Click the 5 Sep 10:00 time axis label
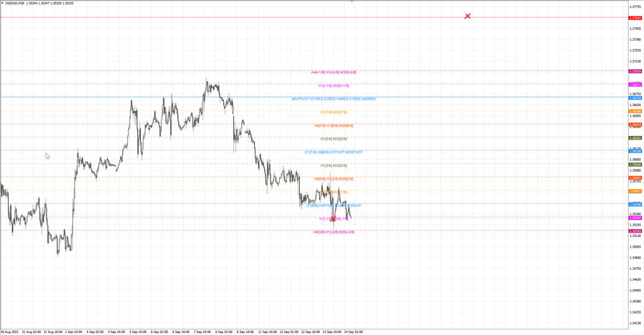 point(137,331)
